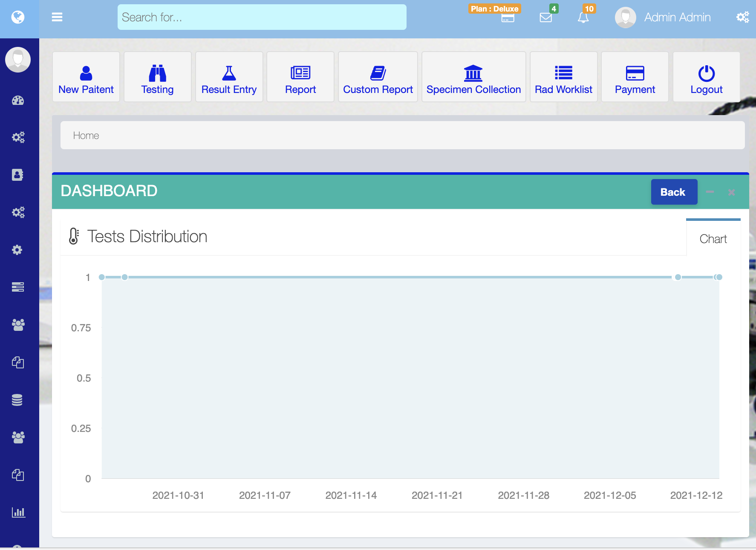This screenshot has width=756, height=550.
Task: Click the last data point at the chart end
Action: tap(719, 277)
